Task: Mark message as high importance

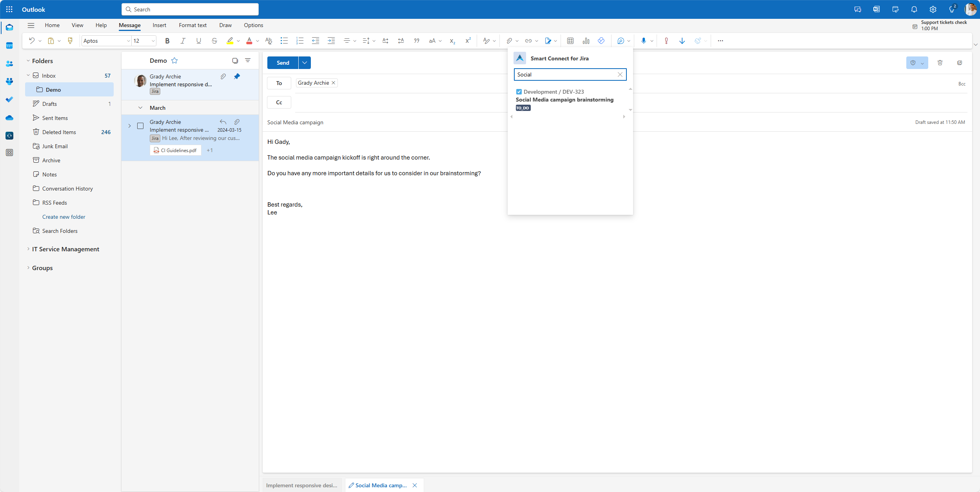Action: [666, 41]
